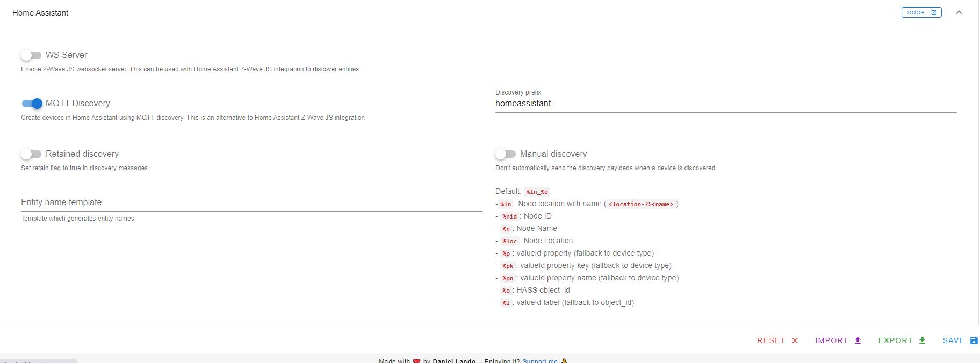This screenshot has width=980, height=363.
Task: Click the %ln_%o default template code
Action: [537, 192]
